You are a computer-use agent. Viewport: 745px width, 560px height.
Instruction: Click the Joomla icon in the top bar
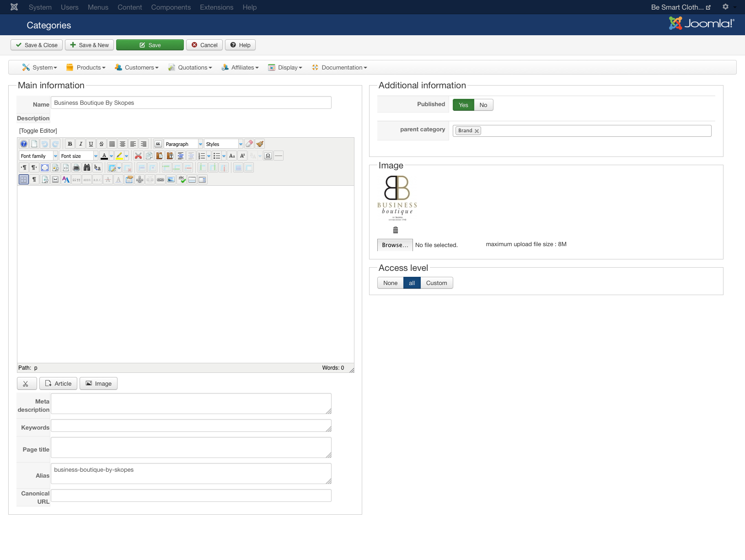14,7
